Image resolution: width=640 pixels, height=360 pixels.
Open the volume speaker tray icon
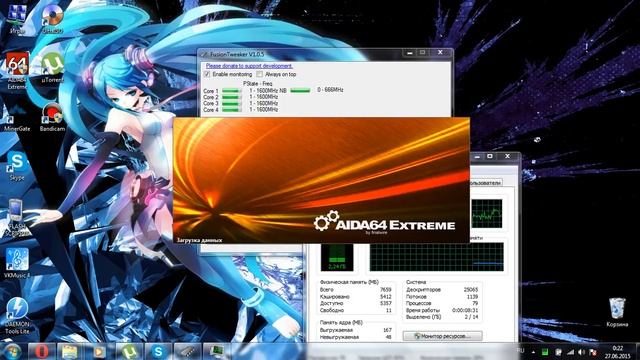pyautogui.click(x=582, y=352)
